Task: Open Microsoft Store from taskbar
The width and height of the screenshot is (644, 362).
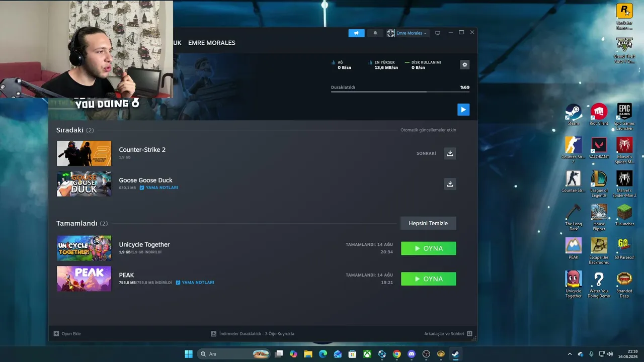Action: pyautogui.click(x=353, y=354)
